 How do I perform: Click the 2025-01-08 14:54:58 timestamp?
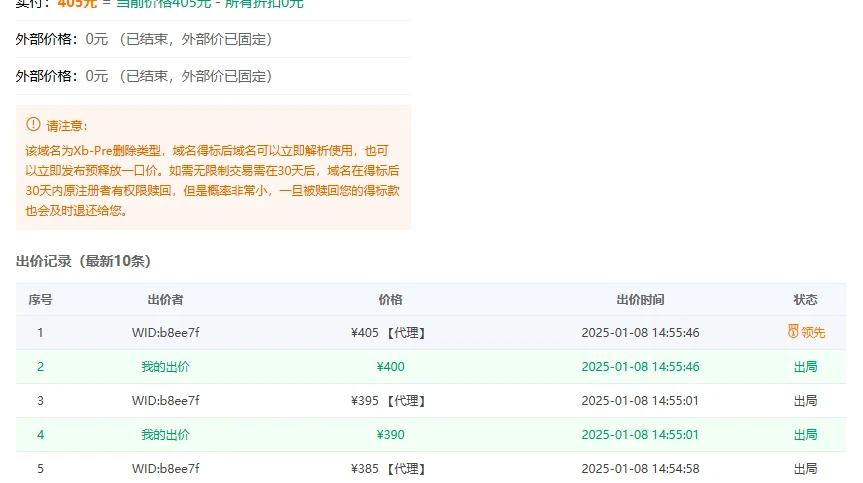coord(640,468)
